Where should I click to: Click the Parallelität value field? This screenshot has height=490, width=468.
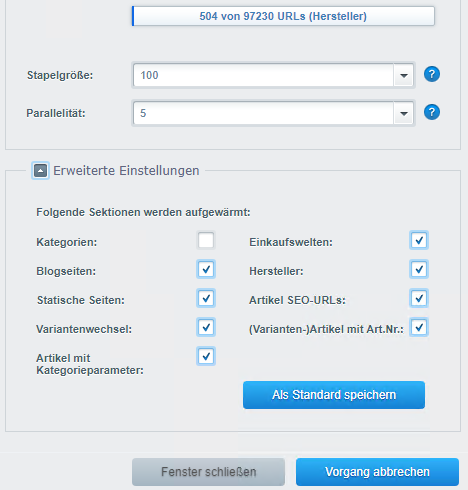pyautogui.click(x=263, y=113)
